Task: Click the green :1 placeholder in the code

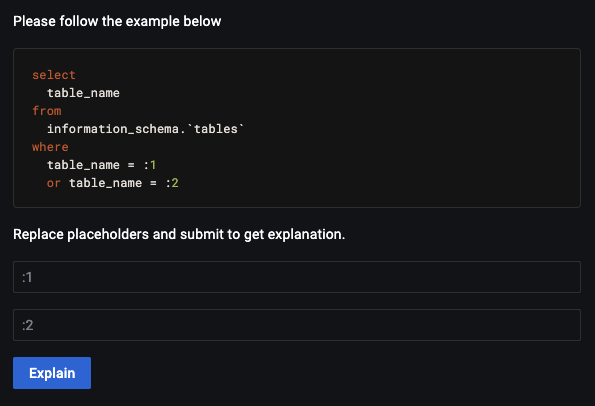Action: click(150, 165)
